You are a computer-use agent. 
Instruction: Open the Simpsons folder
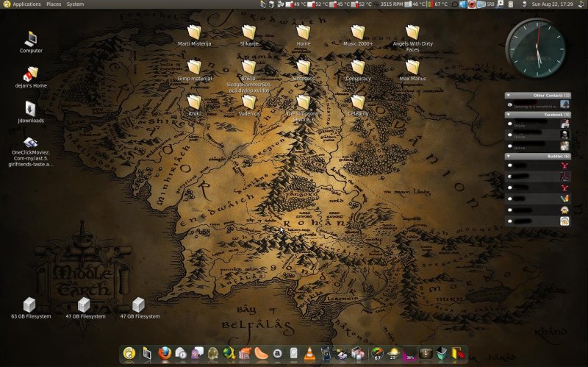(303, 68)
